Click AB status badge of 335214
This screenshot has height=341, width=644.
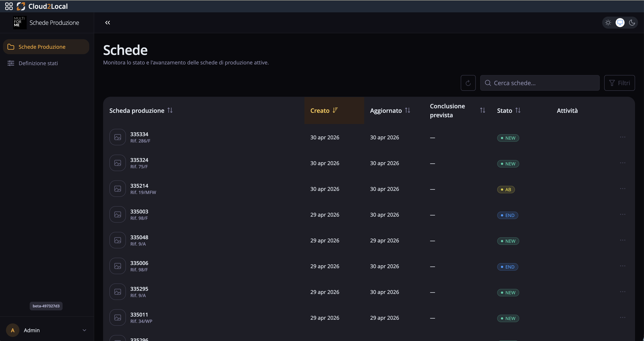click(x=506, y=190)
